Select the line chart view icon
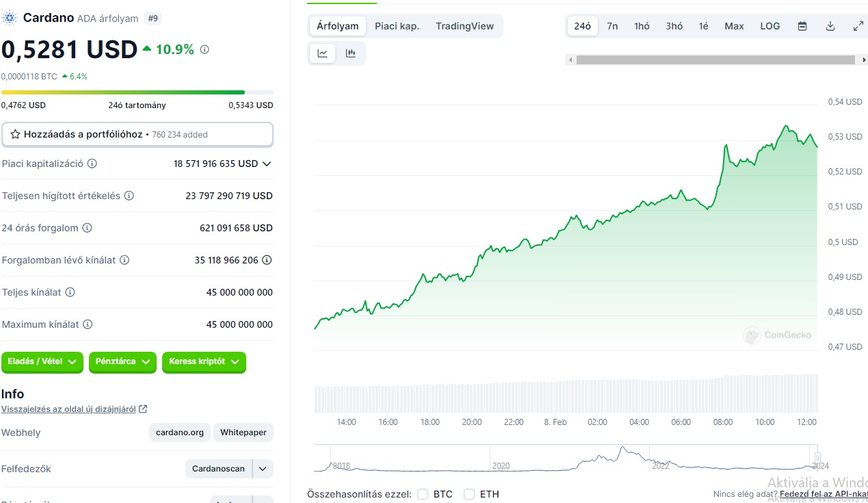Viewport: 868px width, 503px height. 323,53
